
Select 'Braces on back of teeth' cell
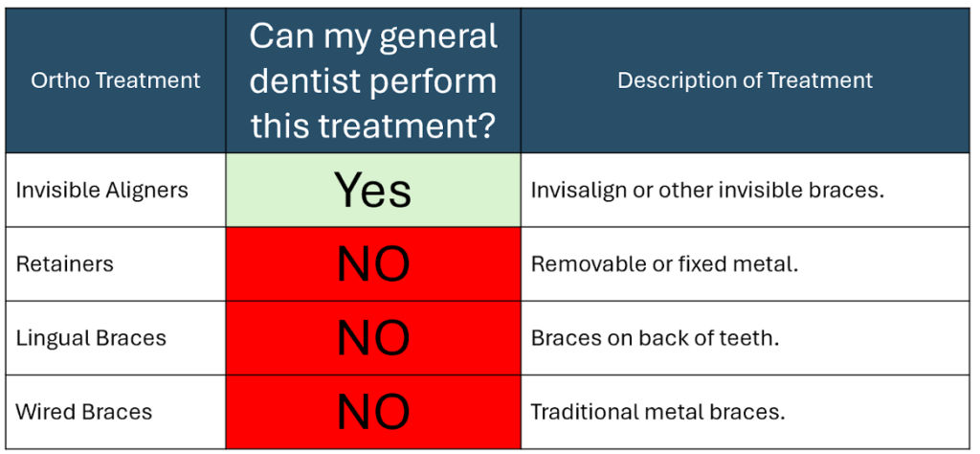coord(745,338)
